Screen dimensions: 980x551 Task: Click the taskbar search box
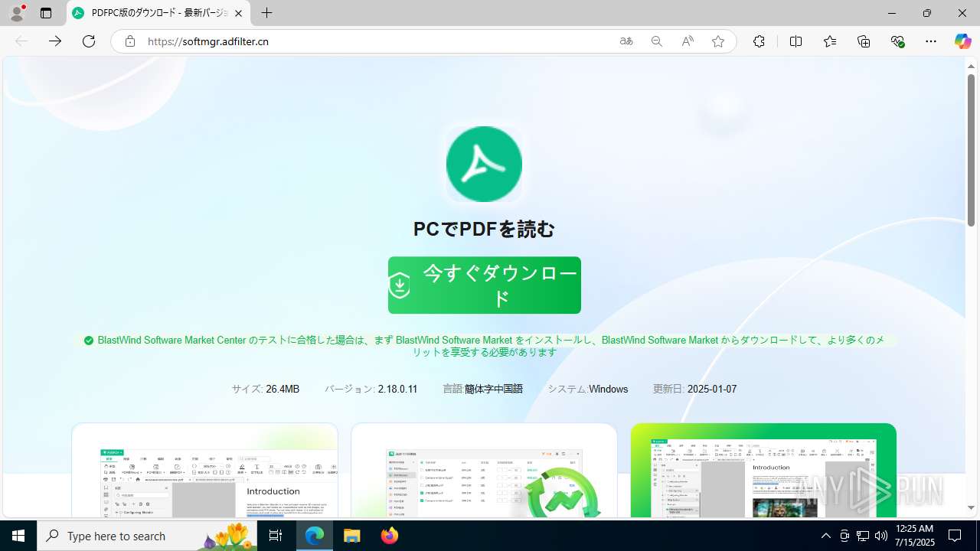148,536
